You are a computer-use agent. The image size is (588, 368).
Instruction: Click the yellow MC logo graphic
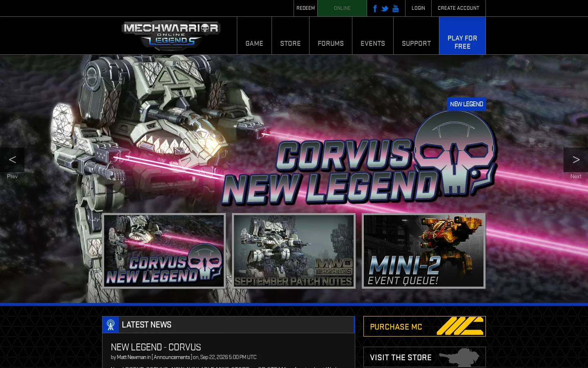click(460, 326)
